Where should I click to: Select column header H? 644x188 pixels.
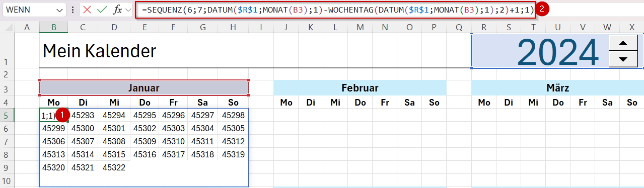pyautogui.click(x=233, y=27)
